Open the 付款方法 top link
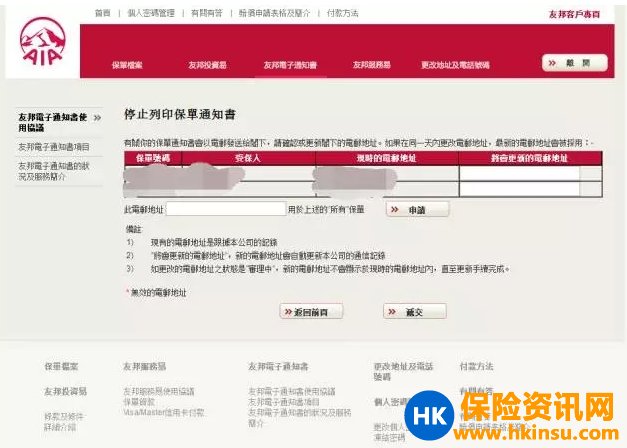This screenshot has height=448, width=627. point(342,13)
